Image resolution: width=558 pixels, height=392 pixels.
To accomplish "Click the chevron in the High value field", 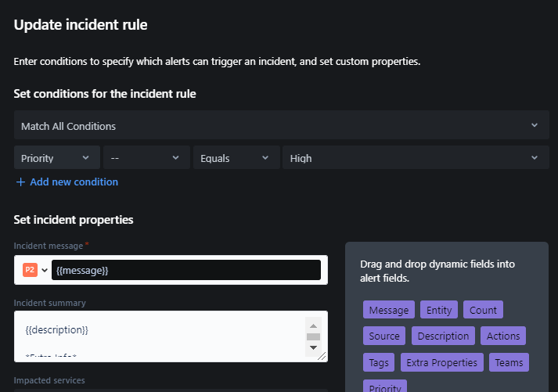I will [x=535, y=158].
